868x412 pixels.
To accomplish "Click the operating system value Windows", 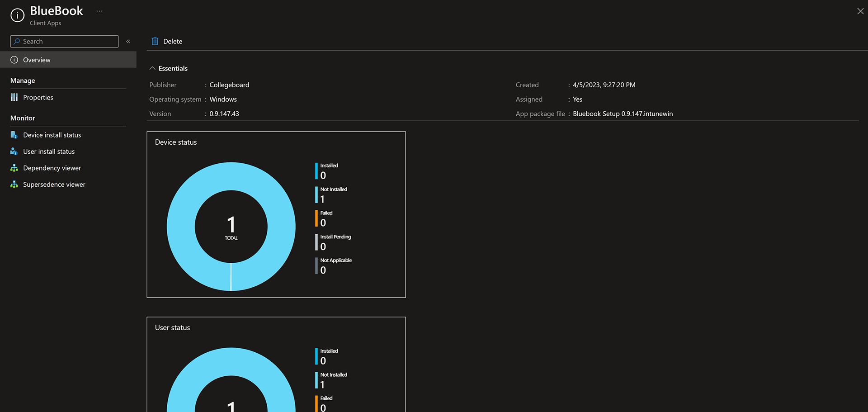I will tap(223, 99).
